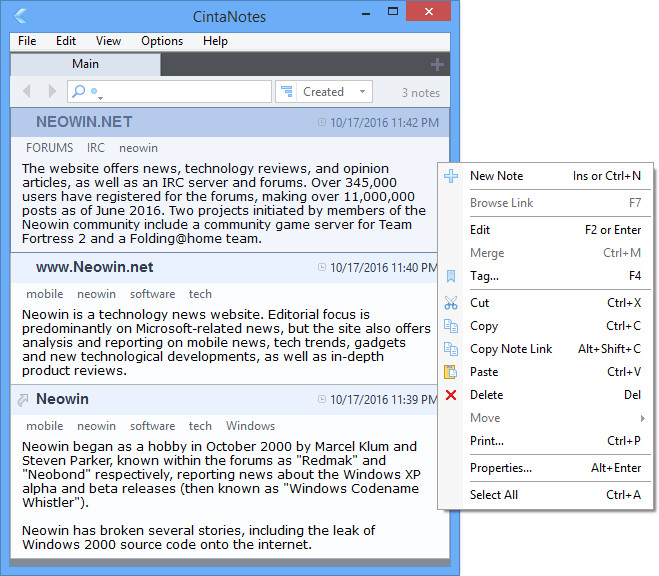Click neowin tag on NEOWIN.NET note
This screenshot has width=659, height=576.
(138, 148)
